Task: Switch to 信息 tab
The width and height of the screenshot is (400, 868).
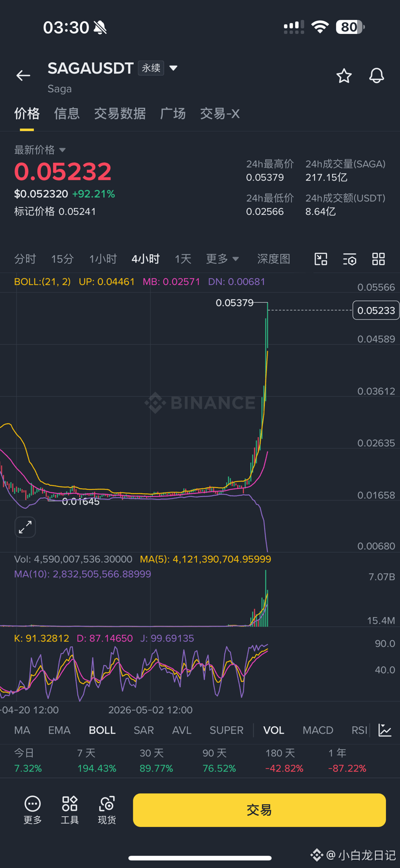Action: [x=67, y=114]
